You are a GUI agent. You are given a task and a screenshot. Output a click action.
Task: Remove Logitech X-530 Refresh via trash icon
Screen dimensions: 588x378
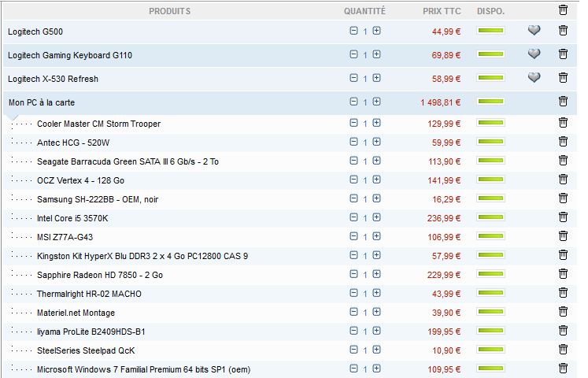(x=563, y=78)
